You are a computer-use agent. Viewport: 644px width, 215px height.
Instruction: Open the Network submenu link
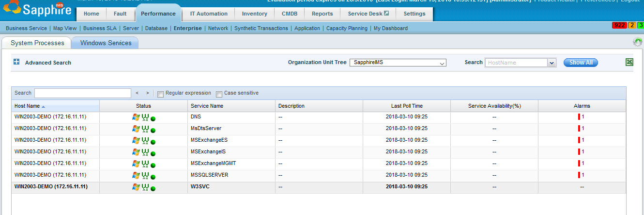(x=218, y=28)
